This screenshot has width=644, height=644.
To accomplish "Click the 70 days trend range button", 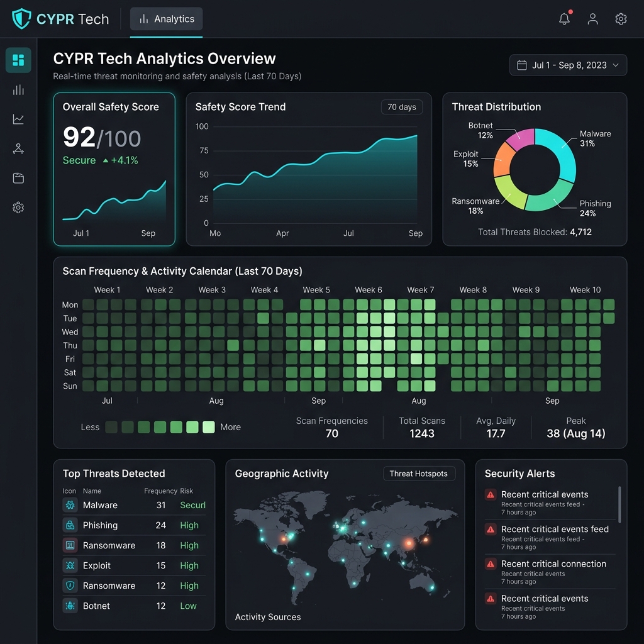I will (x=402, y=107).
